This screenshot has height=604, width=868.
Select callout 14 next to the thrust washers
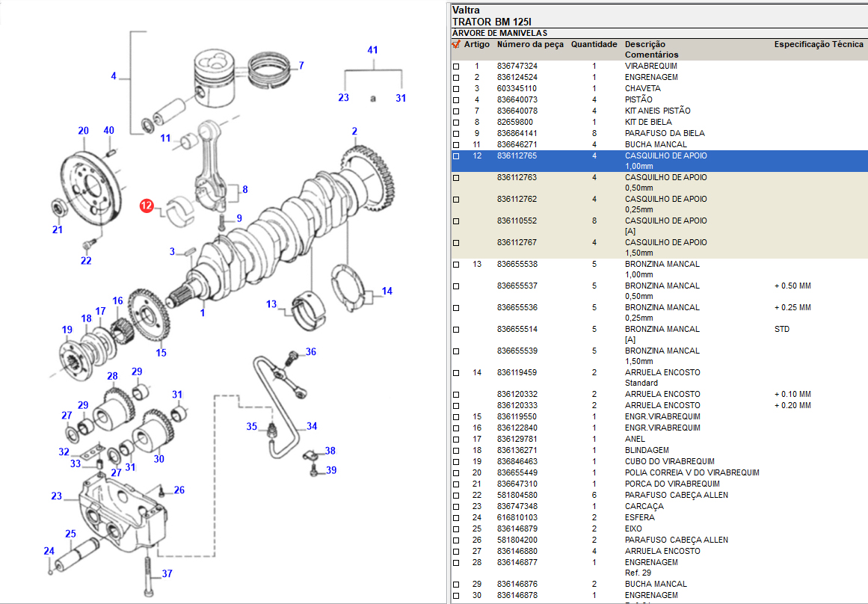387,292
